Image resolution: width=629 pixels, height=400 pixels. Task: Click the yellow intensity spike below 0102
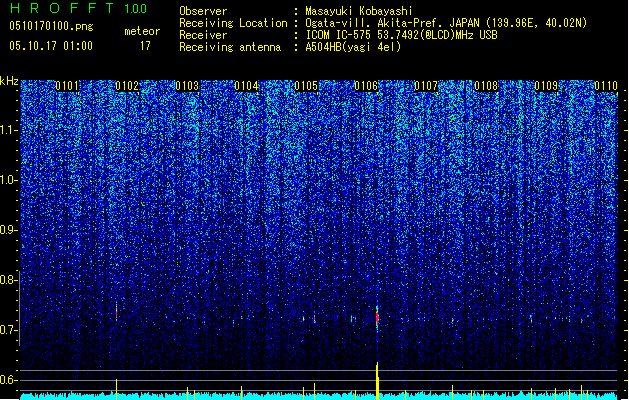pyautogui.click(x=116, y=389)
